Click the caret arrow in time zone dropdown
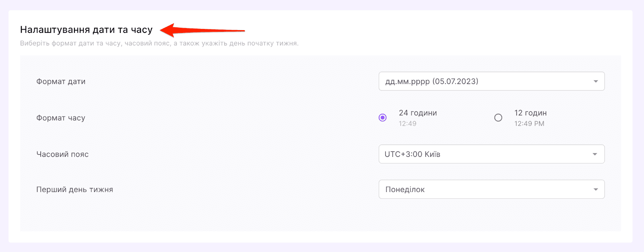 (x=595, y=154)
